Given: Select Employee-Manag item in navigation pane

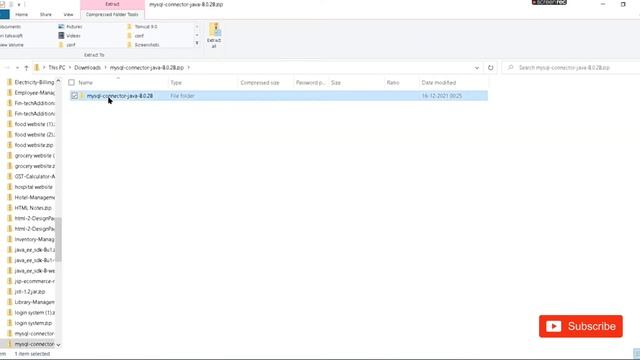Looking at the screenshot, I should pyautogui.click(x=31, y=93).
